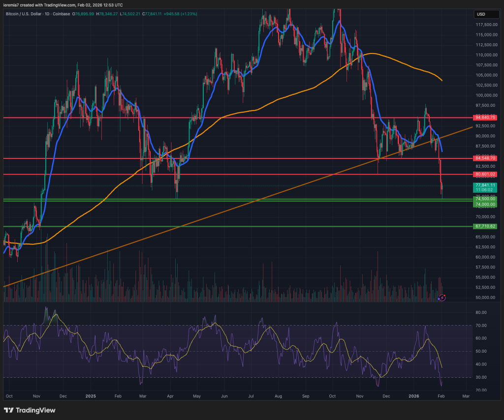Toggle the 84,548.70 horizontal level label
Image resolution: width=504 pixels, height=420 pixels.
pos(486,158)
